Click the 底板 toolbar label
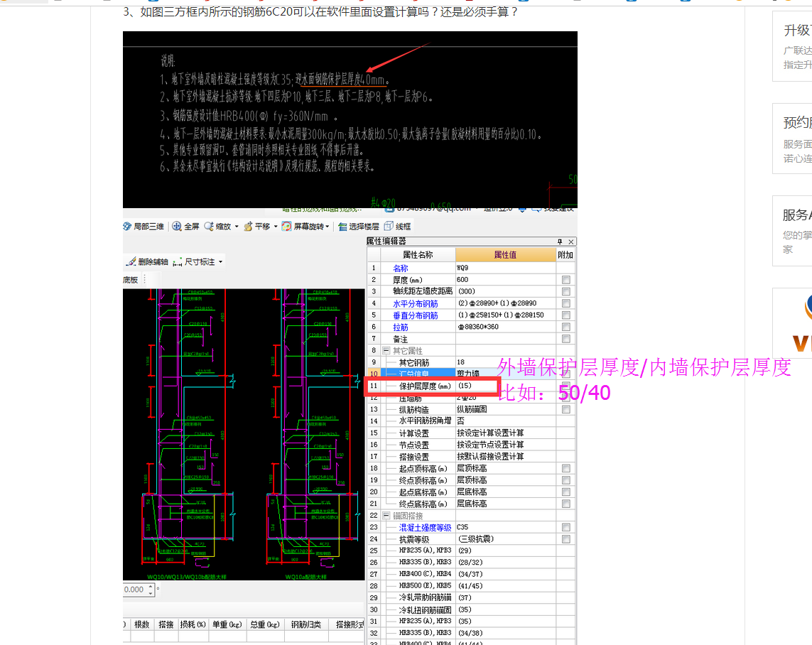The width and height of the screenshot is (812, 645). 131,280
